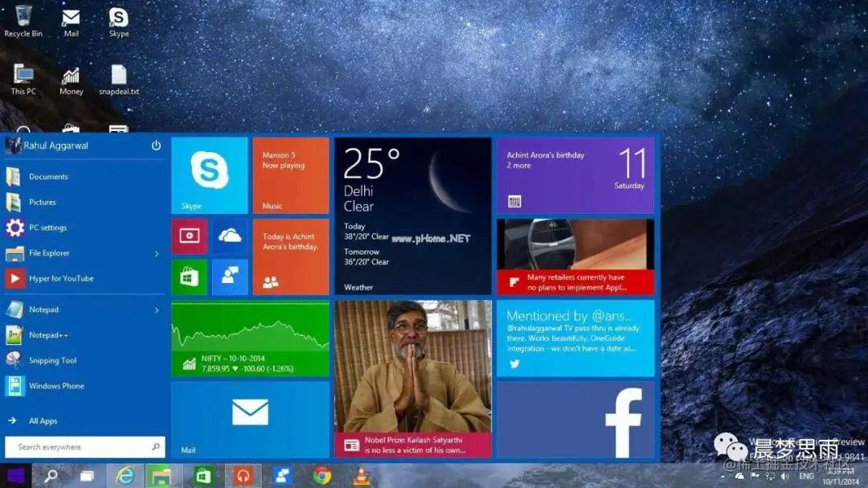The width and height of the screenshot is (868, 488).
Task: Click the Windows Start button on taskbar
Action: pyautogui.click(x=15, y=476)
